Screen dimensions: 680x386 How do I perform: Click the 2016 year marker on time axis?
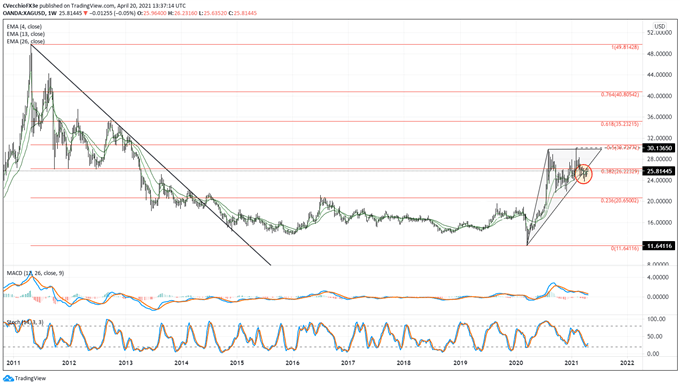293,363
